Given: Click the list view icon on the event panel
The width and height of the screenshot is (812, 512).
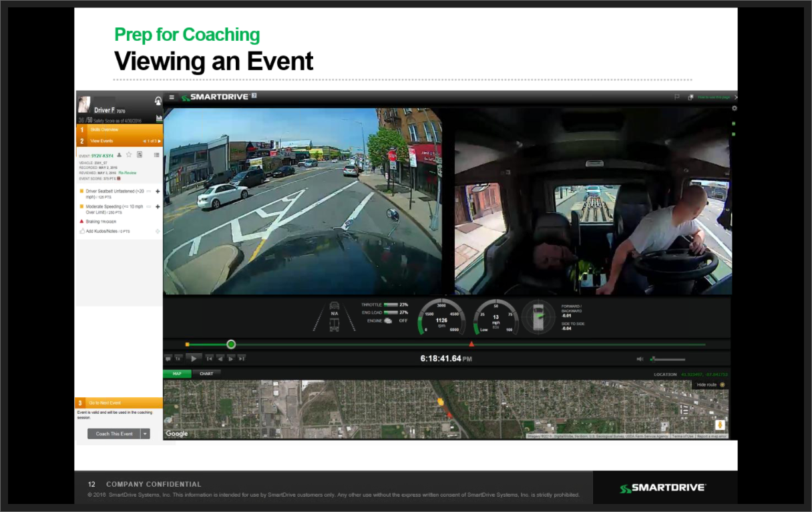Looking at the screenshot, I should pos(156,155).
